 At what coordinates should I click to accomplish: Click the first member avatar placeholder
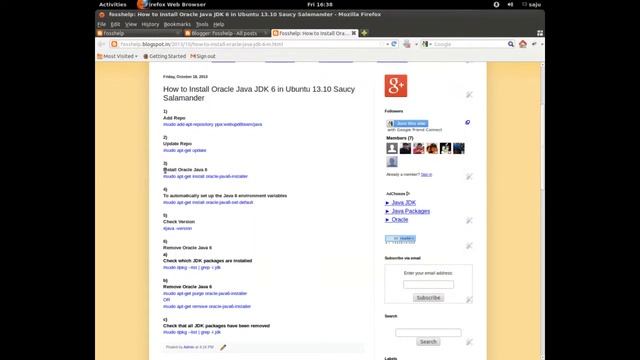(x=392, y=148)
